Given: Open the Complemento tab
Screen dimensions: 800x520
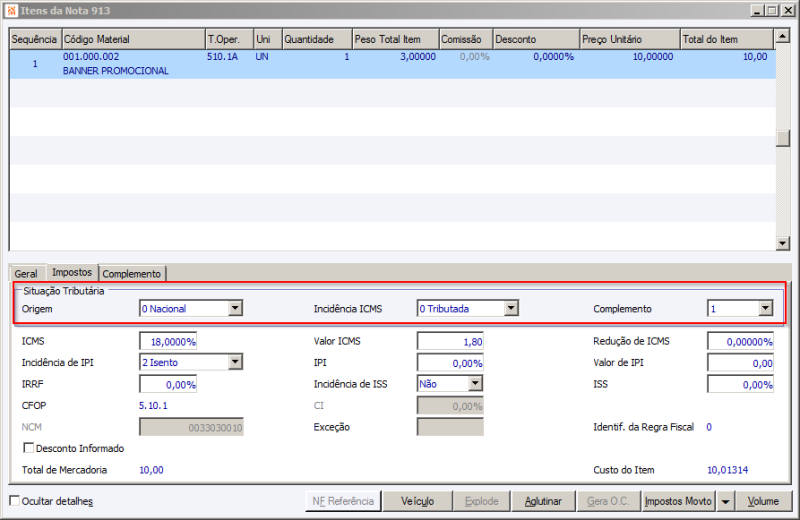Looking at the screenshot, I should 132,274.
